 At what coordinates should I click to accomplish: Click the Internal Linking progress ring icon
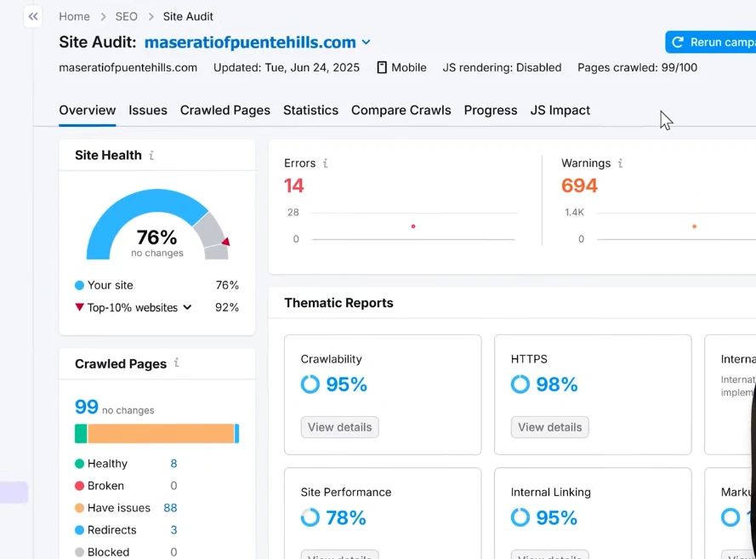coord(520,517)
